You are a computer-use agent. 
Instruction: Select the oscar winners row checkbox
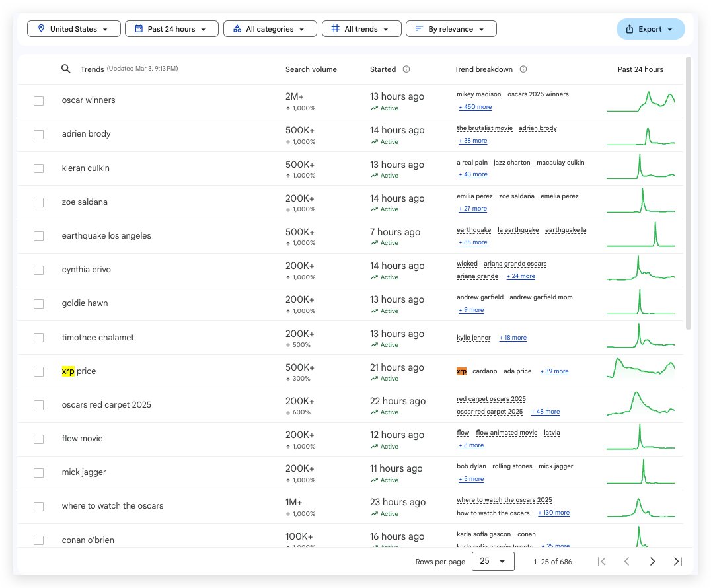38,100
